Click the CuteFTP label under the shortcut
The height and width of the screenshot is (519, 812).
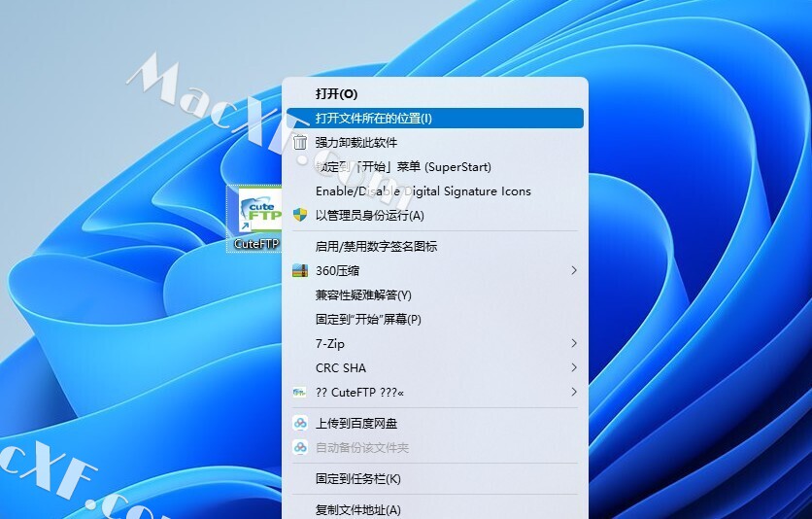[x=256, y=243]
